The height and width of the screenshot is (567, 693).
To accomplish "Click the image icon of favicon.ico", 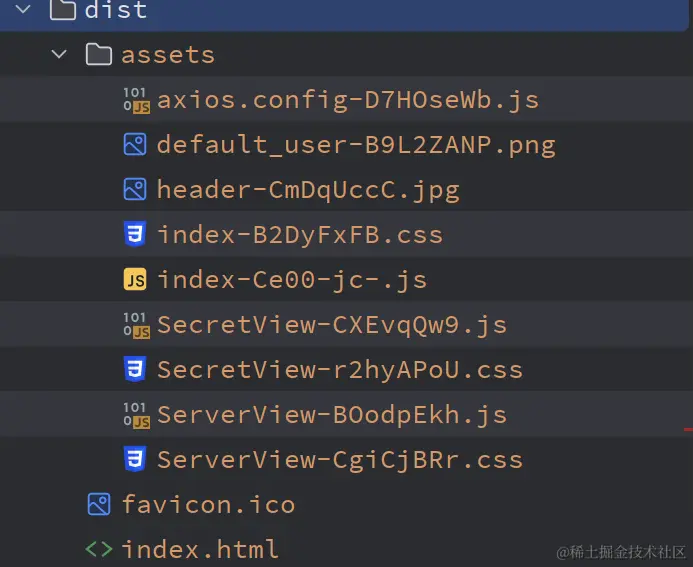I will click(x=99, y=504).
